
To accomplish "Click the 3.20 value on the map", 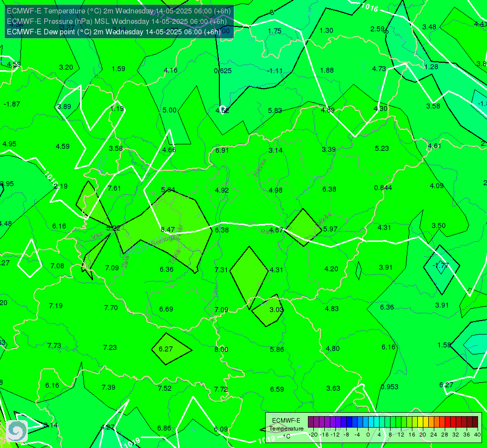I will [66, 68].
